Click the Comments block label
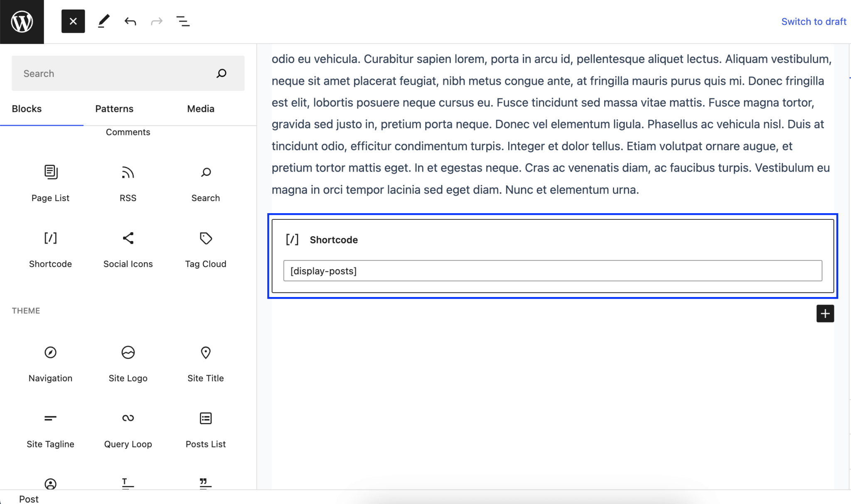 click(x=128, y=132)
